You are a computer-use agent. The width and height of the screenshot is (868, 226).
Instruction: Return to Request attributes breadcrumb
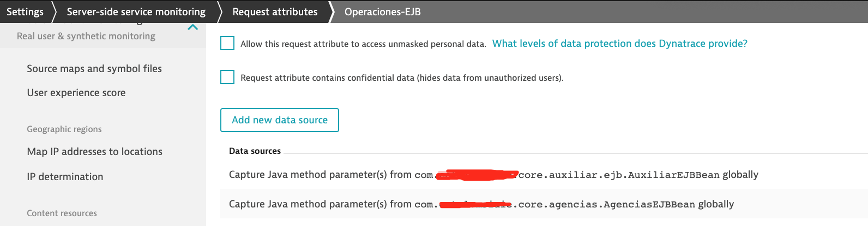(275, 11)
